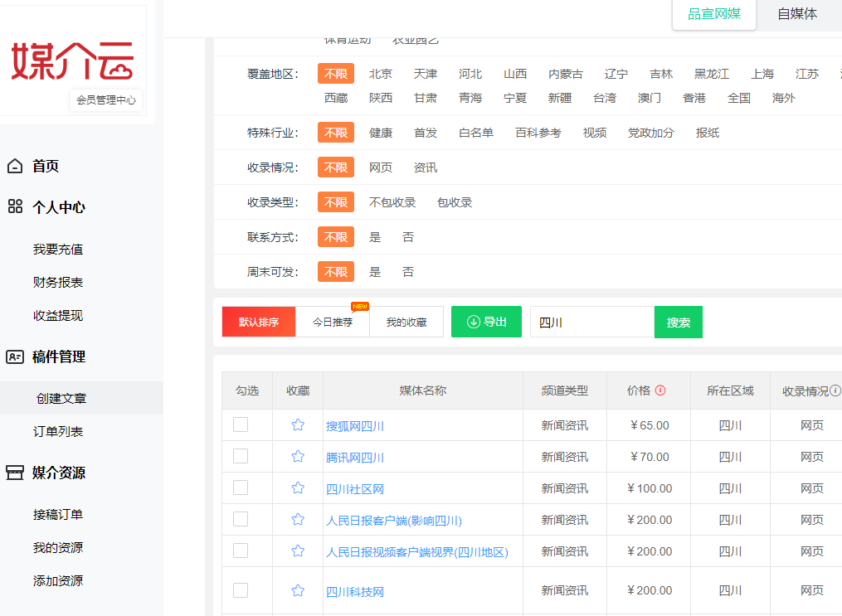
Task: Select the 腾讯网四川 row checkbox
Action: [x=241, y=456]
